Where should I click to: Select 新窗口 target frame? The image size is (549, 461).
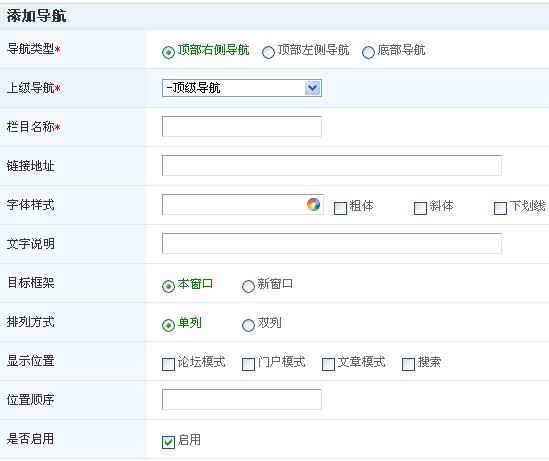(x=248, y=286)
